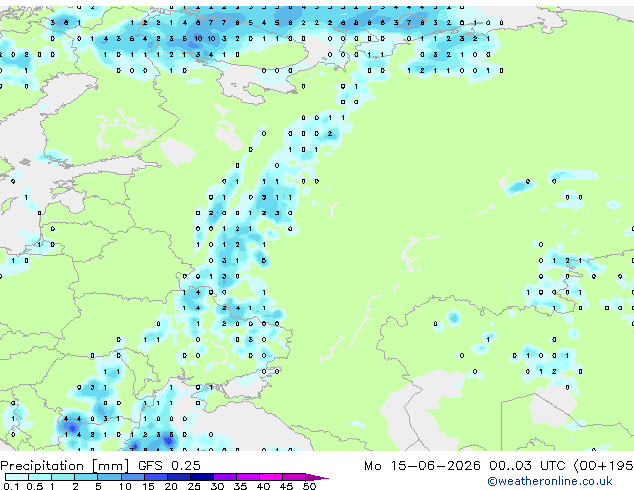Click the '00..03 UTC' time text
634x490 pixels.
click(x=526, y=466)
